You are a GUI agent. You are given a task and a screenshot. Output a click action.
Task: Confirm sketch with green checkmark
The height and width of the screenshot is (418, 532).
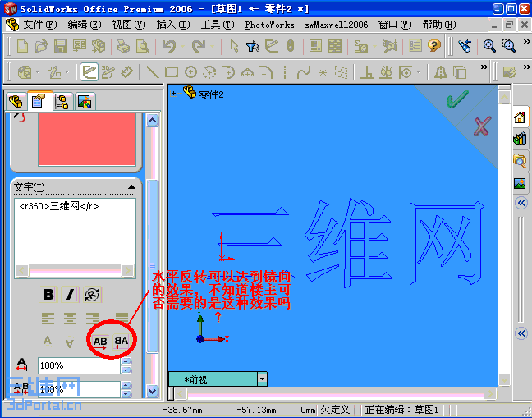[x=457, y=99]
